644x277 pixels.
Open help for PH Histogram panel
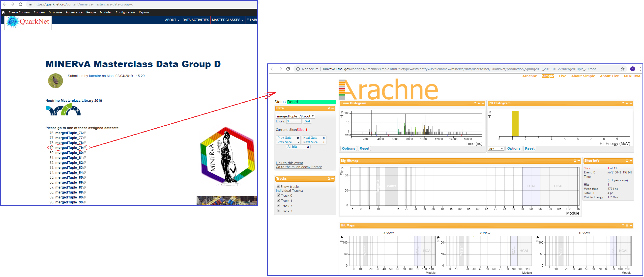(623, 103)
